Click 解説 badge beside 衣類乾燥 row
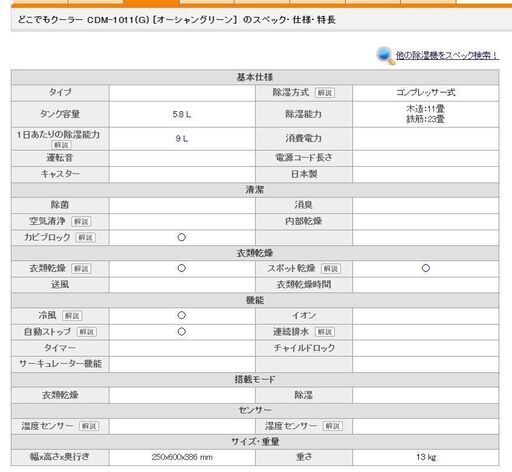512x472 pixels. (x=81, y=269)
